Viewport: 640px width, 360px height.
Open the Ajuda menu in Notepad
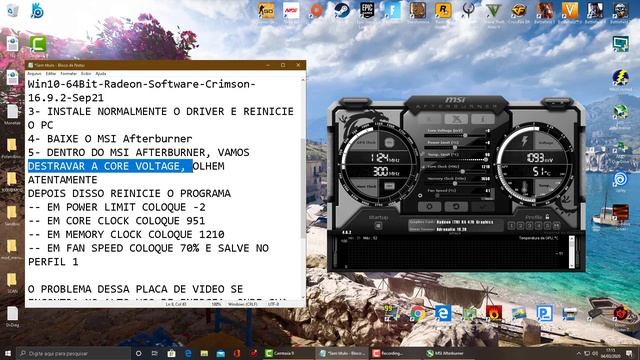coord(101,73)
